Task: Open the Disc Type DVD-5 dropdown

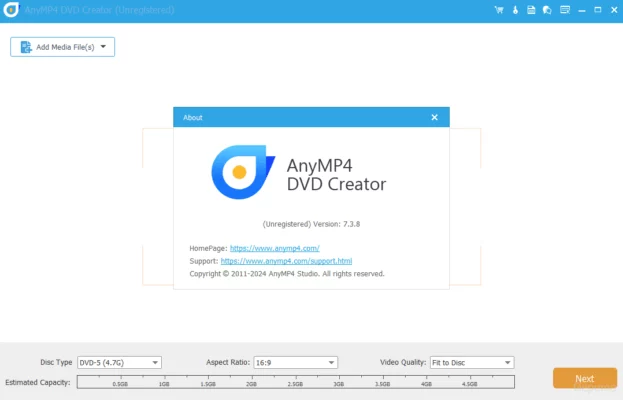Action: [119, 362]
